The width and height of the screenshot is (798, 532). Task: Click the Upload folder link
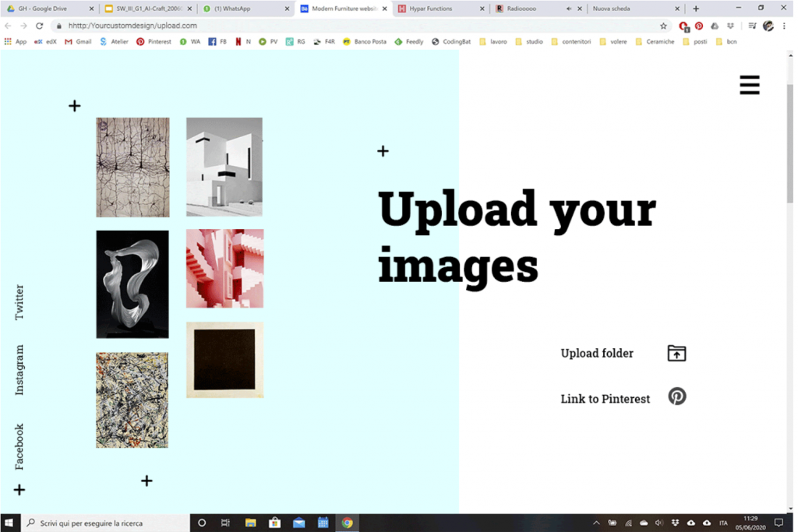(597, 354)
